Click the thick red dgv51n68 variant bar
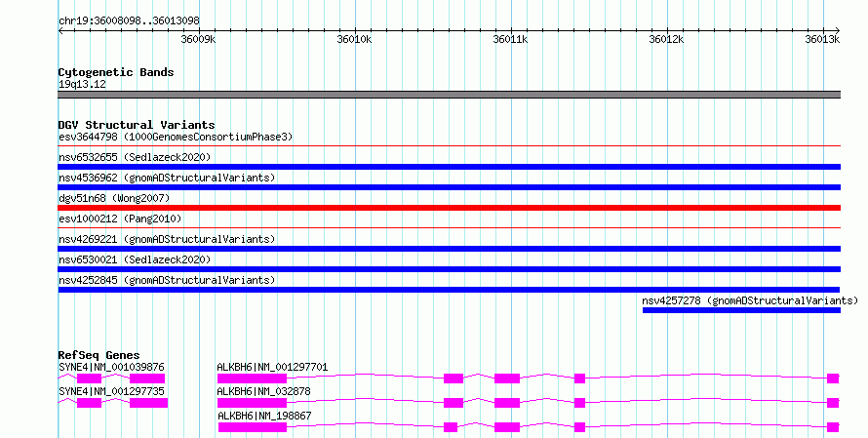The image size is (868, 438). pyautogui.click(x=449, y=208)
